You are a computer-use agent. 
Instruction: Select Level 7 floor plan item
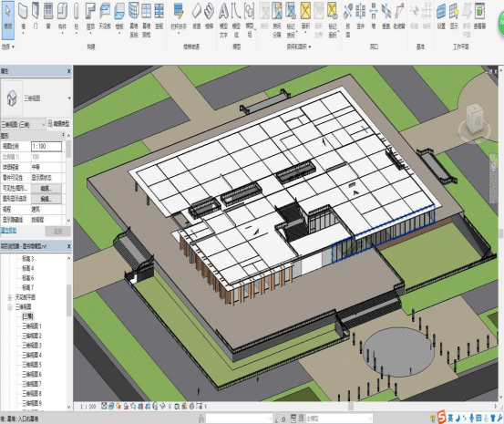(27, 287)
